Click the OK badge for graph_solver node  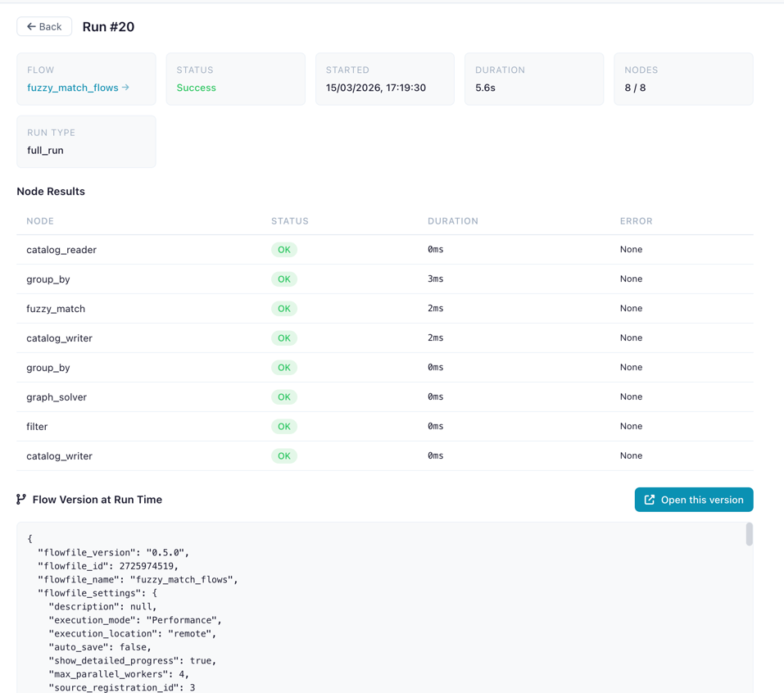tap(283, 397)
